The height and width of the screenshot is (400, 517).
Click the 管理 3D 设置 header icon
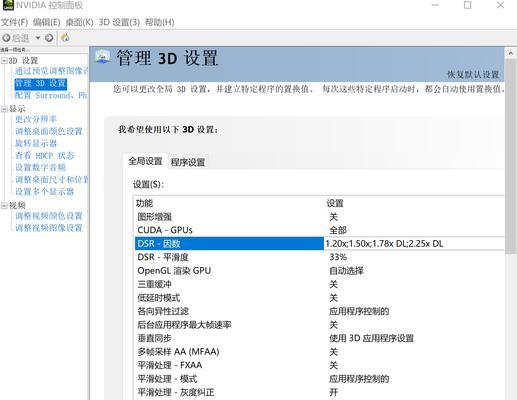[x=103, y=57]
